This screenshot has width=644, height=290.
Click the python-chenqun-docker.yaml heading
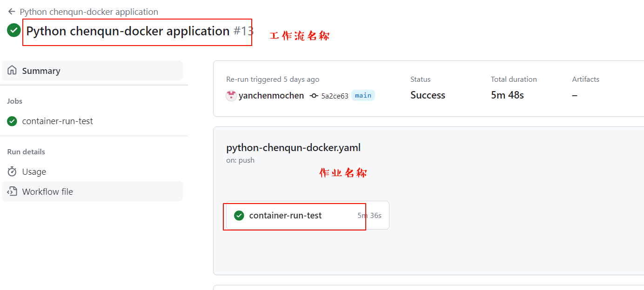(x=293, y=148)
